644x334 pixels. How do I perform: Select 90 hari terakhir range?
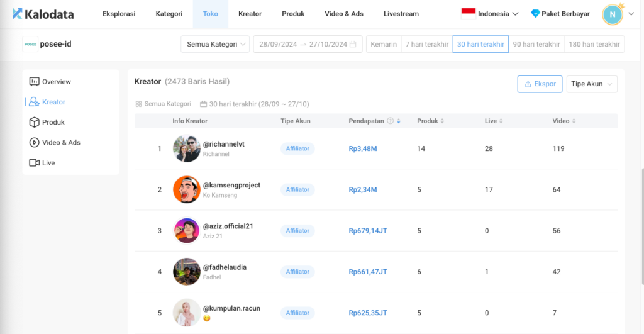click(536, 44)
